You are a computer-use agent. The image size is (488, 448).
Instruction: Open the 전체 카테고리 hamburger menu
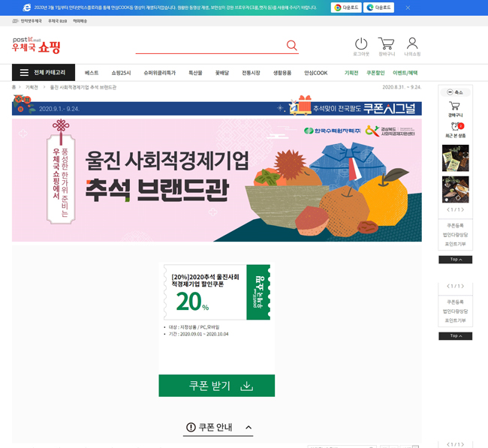(44, 73)
